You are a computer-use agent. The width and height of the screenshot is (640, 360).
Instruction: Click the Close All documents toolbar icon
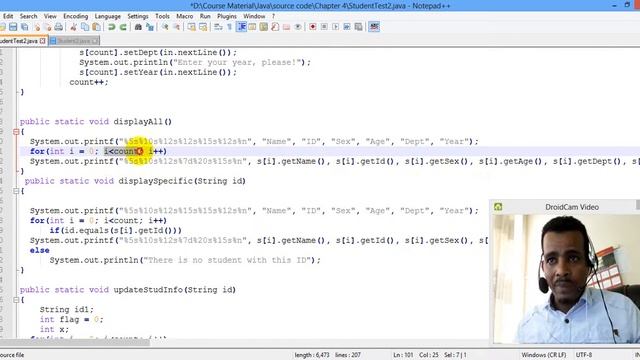pos(47,27)
